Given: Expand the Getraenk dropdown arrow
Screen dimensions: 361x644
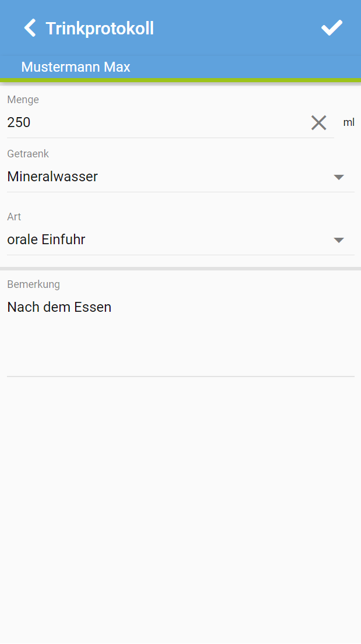Looking at the screenshot, I should [339, 177].
